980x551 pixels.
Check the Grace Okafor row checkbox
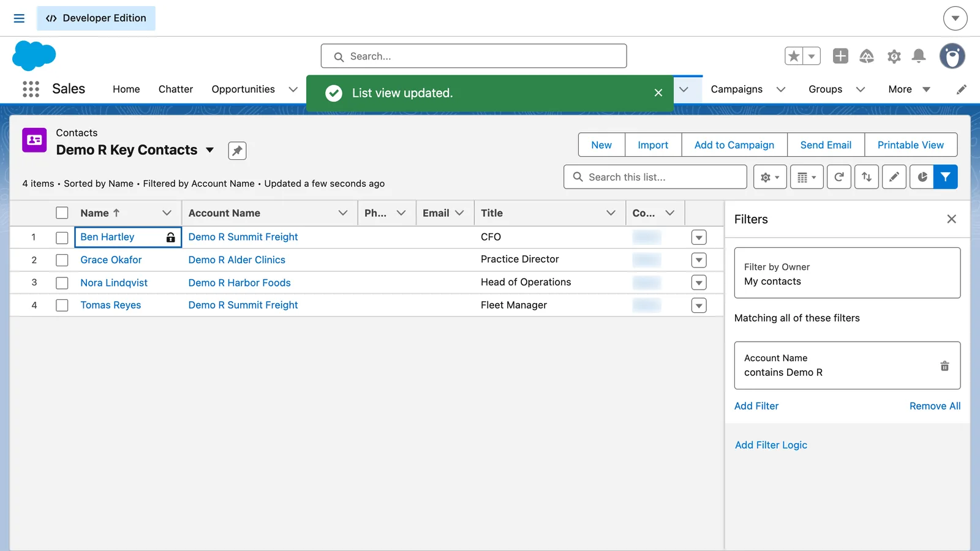(62, 260)
